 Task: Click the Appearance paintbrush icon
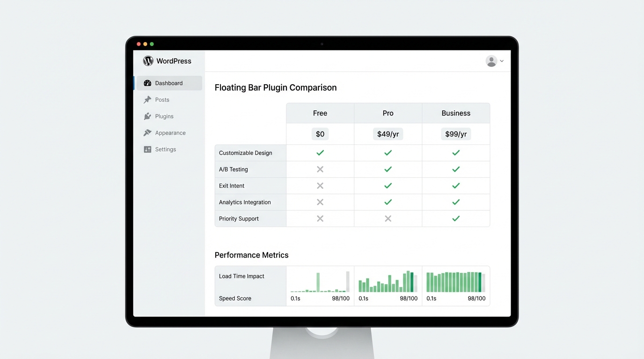point(147,132)
